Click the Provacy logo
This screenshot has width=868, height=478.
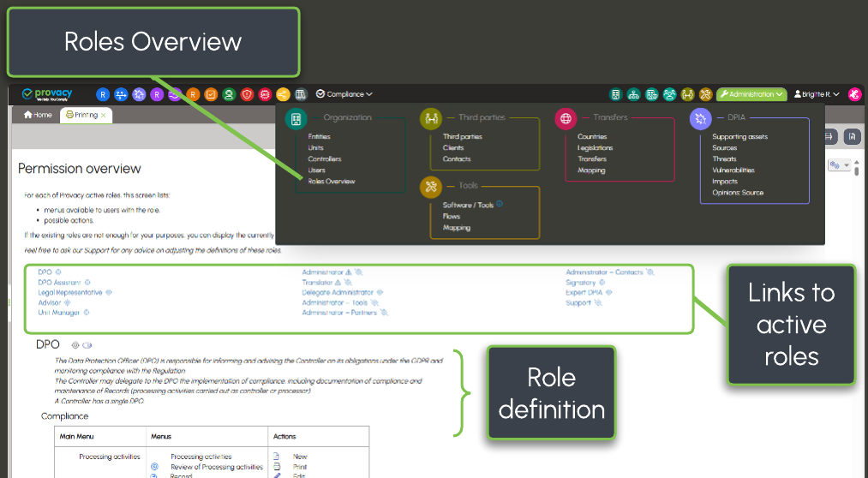[x=47, y=93]
